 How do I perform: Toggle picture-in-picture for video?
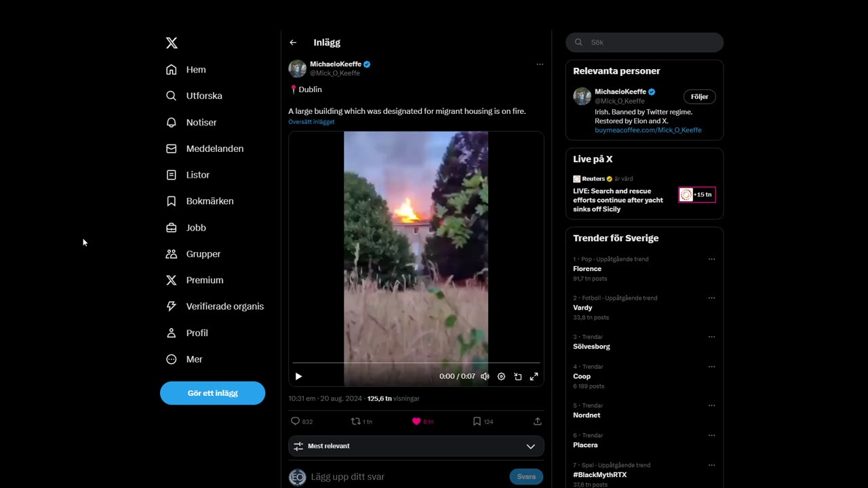(x=517, y=376)
